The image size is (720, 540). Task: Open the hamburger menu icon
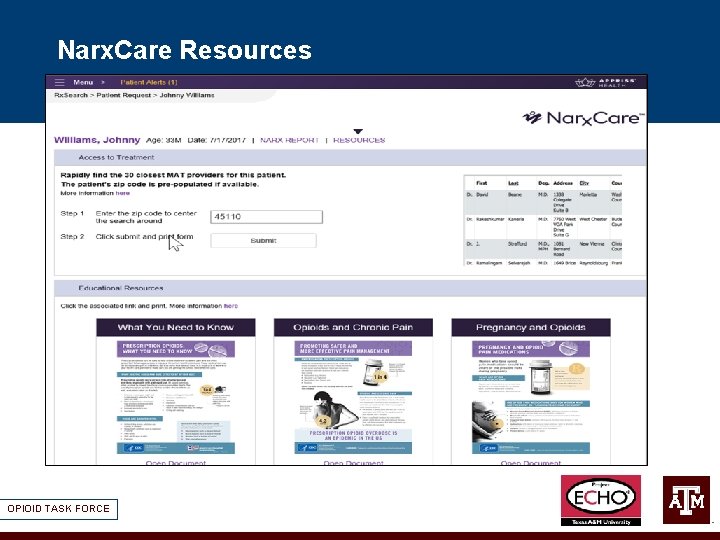pyautogui.click(x=60, y=83)
